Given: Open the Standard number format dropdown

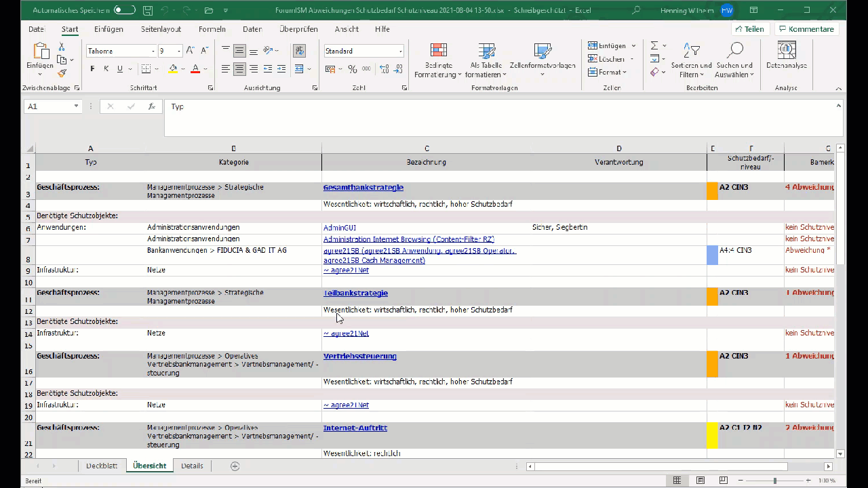Looking at the screenshot, I should 399,51.
